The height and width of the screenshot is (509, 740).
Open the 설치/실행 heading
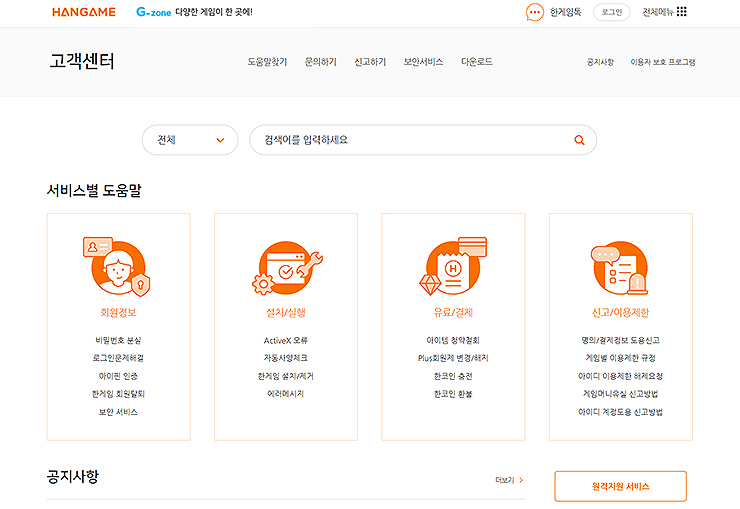click(x=286, y=312)
